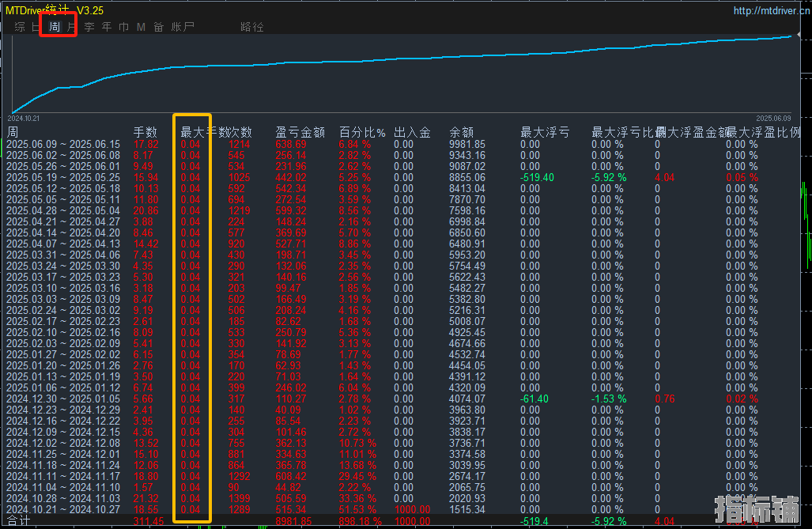Click the 手数 column header
Screen dimensions: 812x529
point(145,133)
